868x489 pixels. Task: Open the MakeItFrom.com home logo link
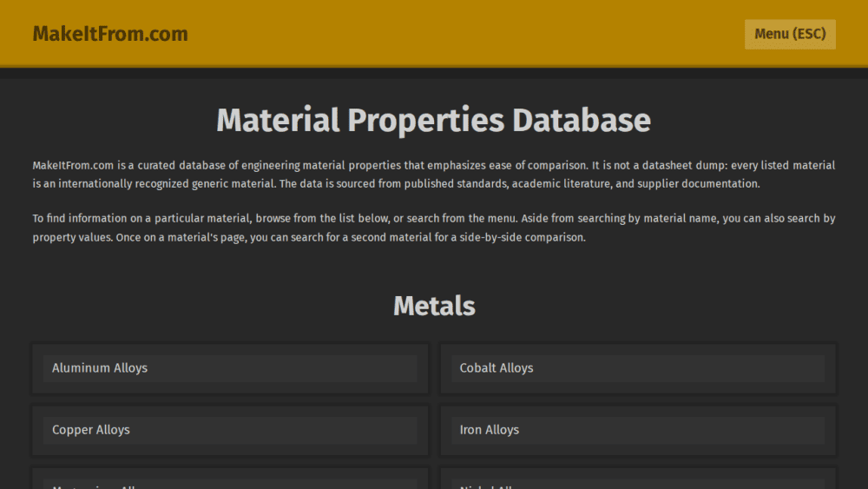(110, 34)
